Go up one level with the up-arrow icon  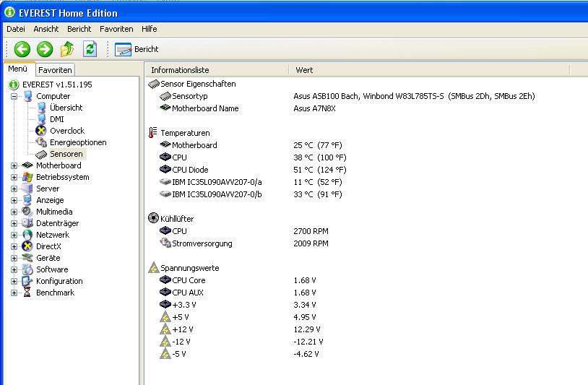(x=67, y=49)
